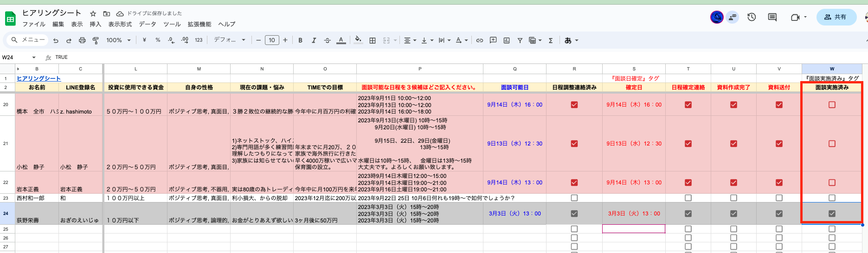Expand the name box dropdown next to W24

(x=34, y=57)
